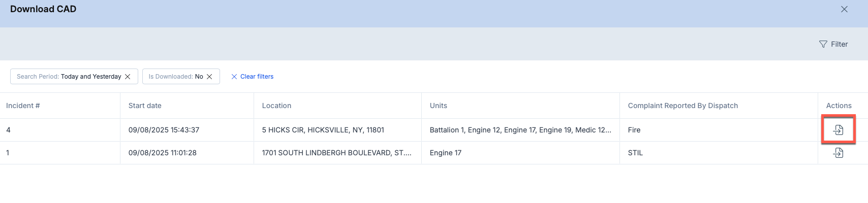This screenshot has height=203, width=868.
Task: Remove the Is Downloaded filter chip
Action: point(209,77)
